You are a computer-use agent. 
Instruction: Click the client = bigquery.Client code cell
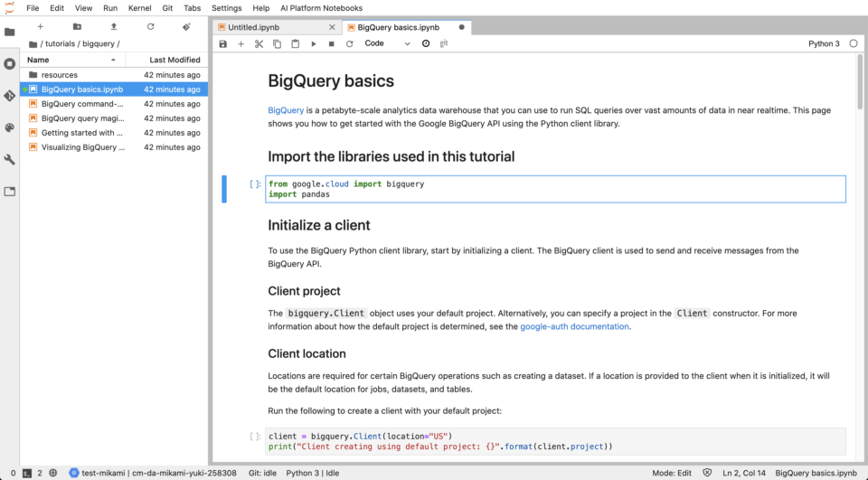point(555,441)
